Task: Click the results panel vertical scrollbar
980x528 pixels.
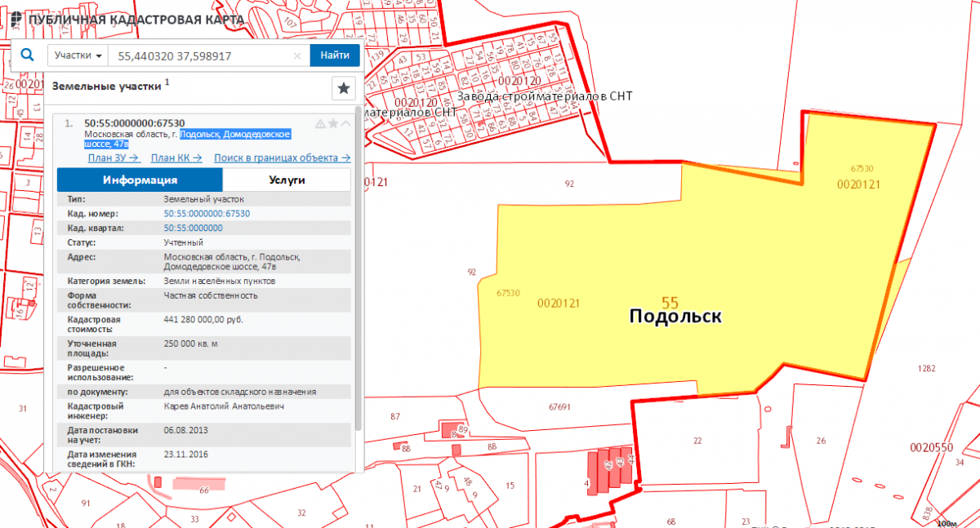Action: click(x=358, y=269)
